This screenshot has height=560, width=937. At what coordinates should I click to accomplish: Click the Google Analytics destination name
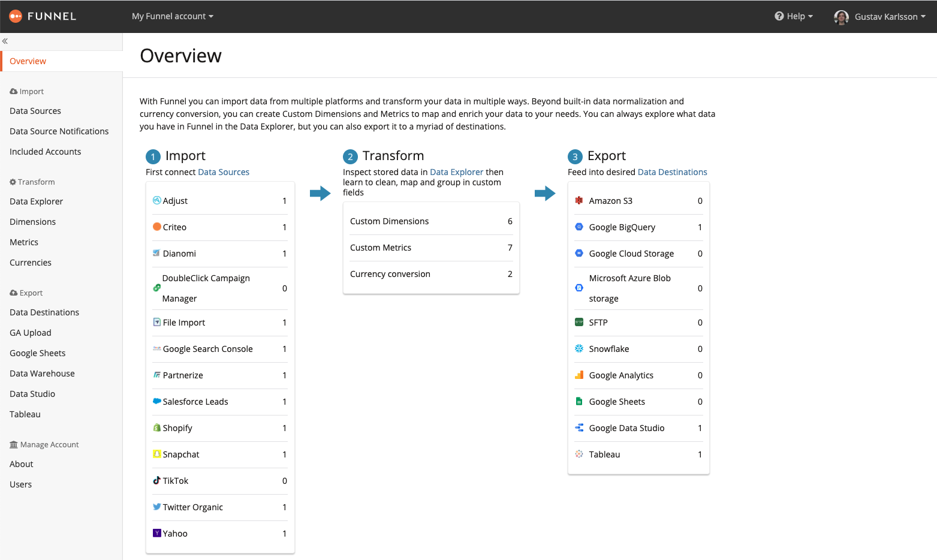point(621,375)
